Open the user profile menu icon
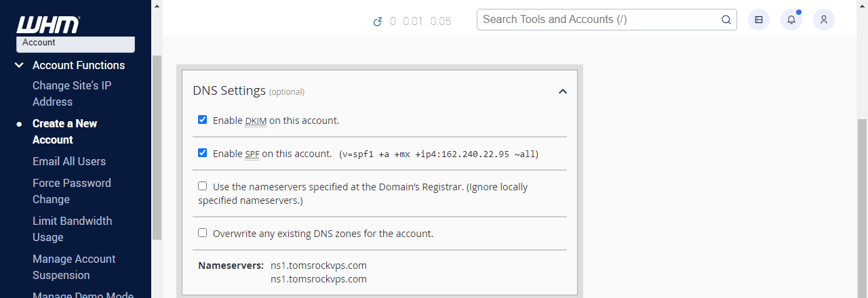 pyautogui.click(x=824, y=20)
